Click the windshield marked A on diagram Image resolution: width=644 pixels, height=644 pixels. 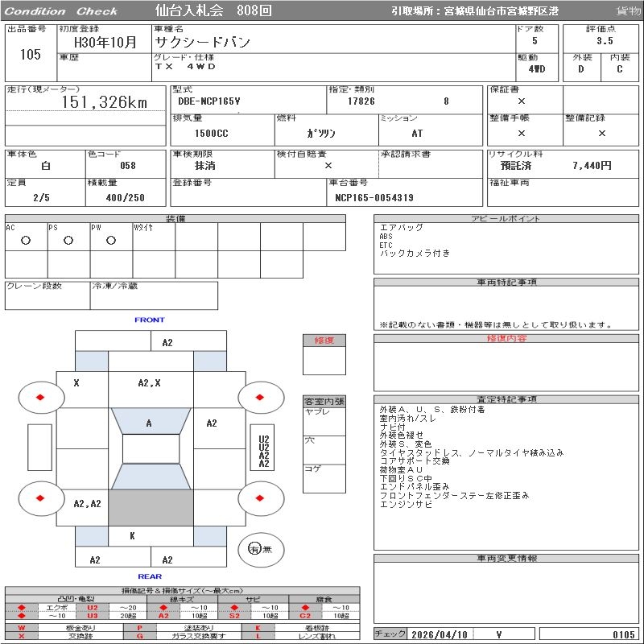click(x=150, y=422)
